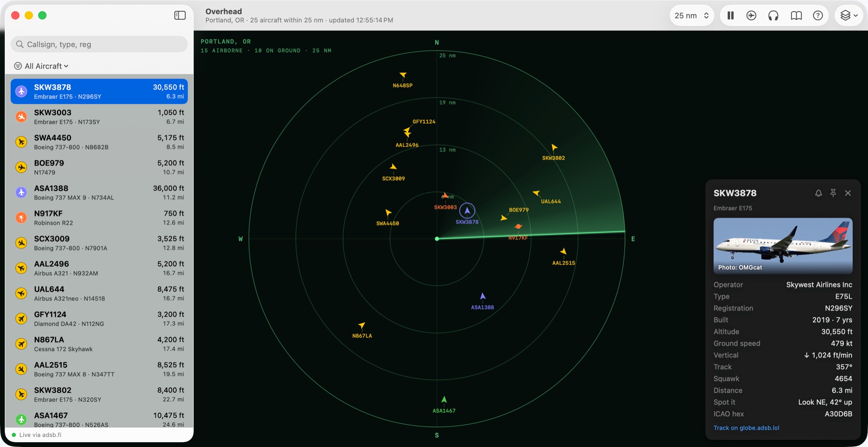The height and width of the screenshot is (447, 868).
Task: Click SCX3009 plane icon on radar
Action: coord(393,167)
